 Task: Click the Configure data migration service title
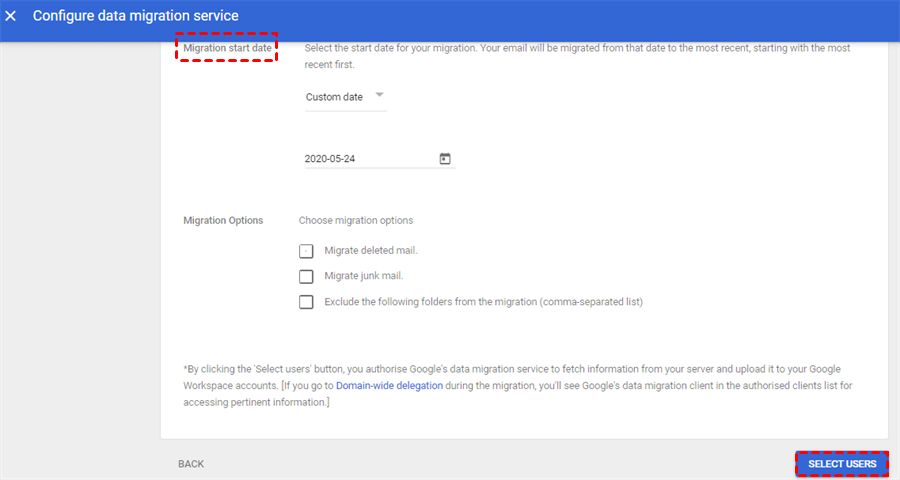coord(135,17)
